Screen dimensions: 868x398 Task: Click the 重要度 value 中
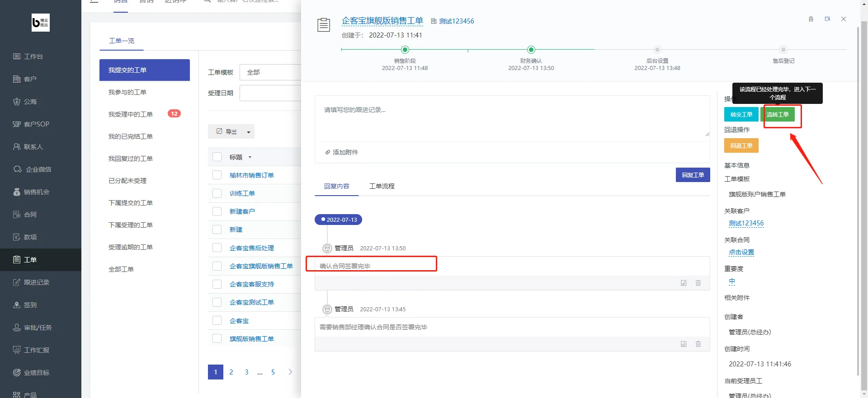click(x=732, y=281)
